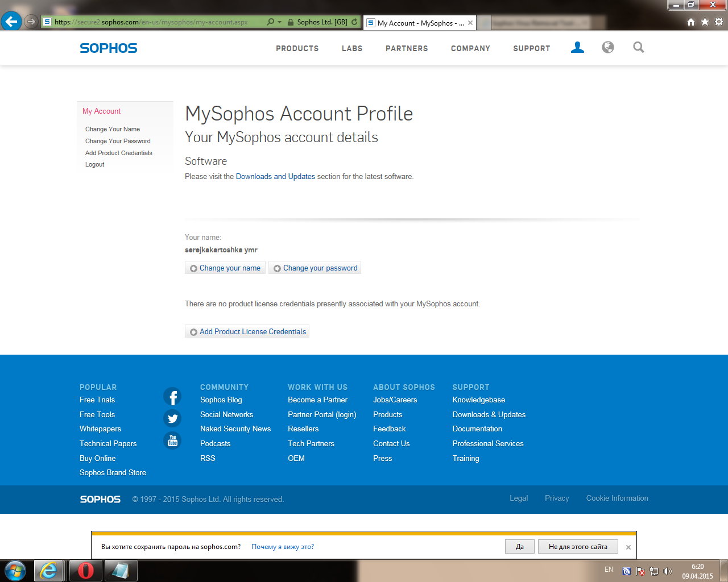
Task: Open the browser Home icon
Action: click(691, 22)
